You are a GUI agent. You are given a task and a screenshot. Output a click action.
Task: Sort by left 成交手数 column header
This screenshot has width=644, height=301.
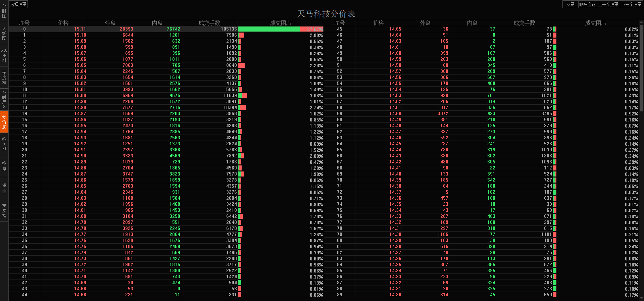(209, 23)
